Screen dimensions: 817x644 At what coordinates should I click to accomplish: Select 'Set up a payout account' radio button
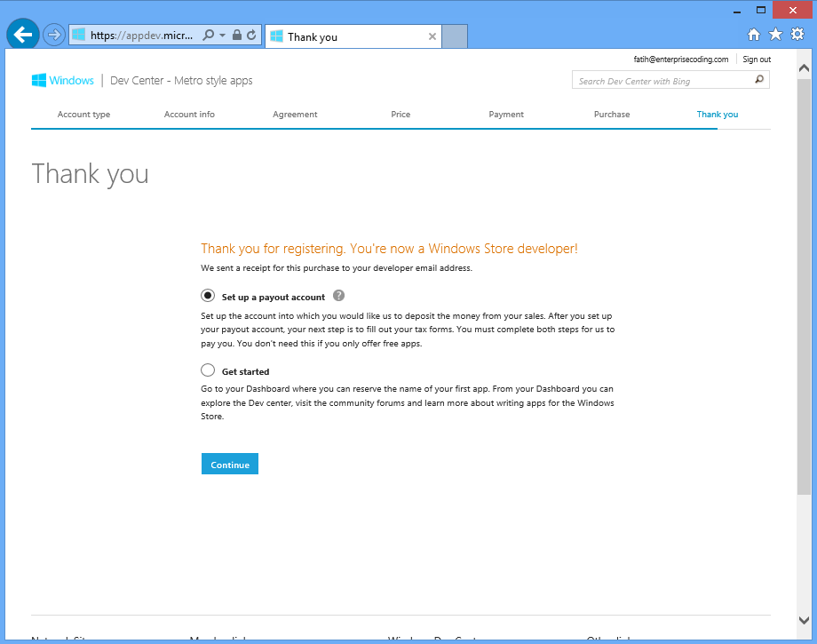point(208,296)
